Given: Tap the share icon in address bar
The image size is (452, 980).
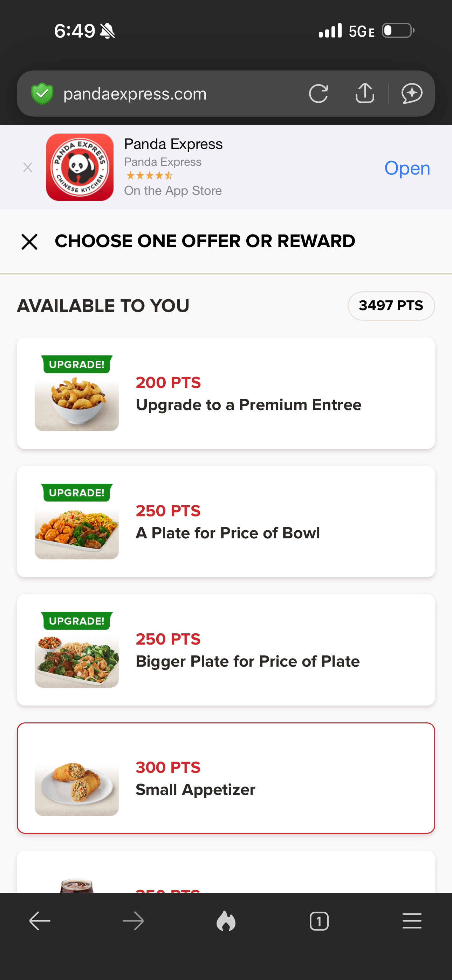Looking at the screenshot, I should point(365,93).
